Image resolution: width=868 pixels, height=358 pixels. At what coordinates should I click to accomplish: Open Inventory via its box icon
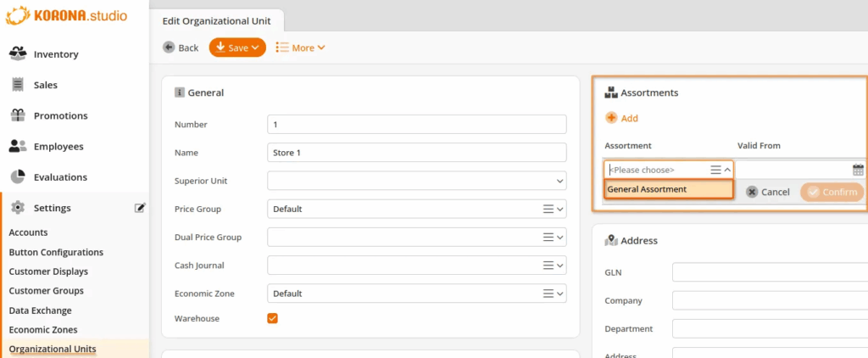point(19,53)
